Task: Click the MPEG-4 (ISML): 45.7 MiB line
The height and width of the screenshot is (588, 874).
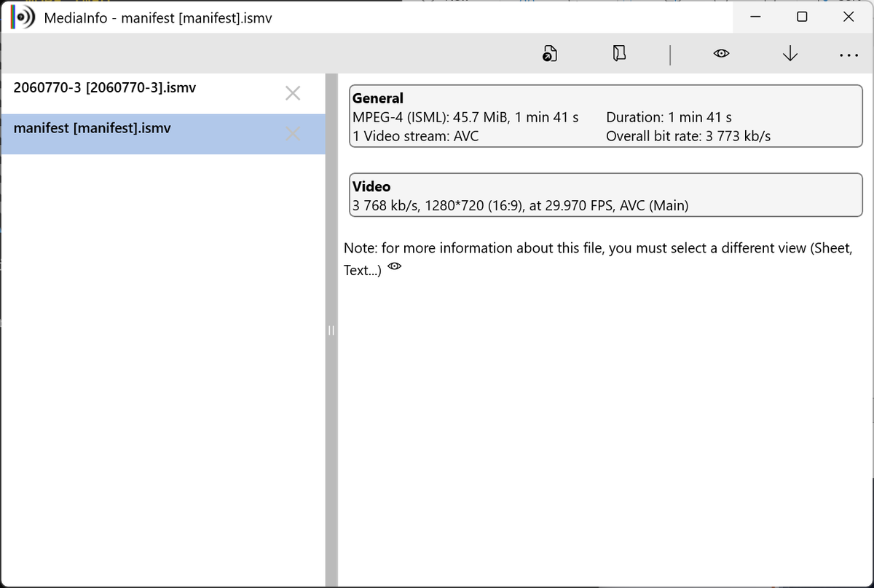Action: coord(465,117)
